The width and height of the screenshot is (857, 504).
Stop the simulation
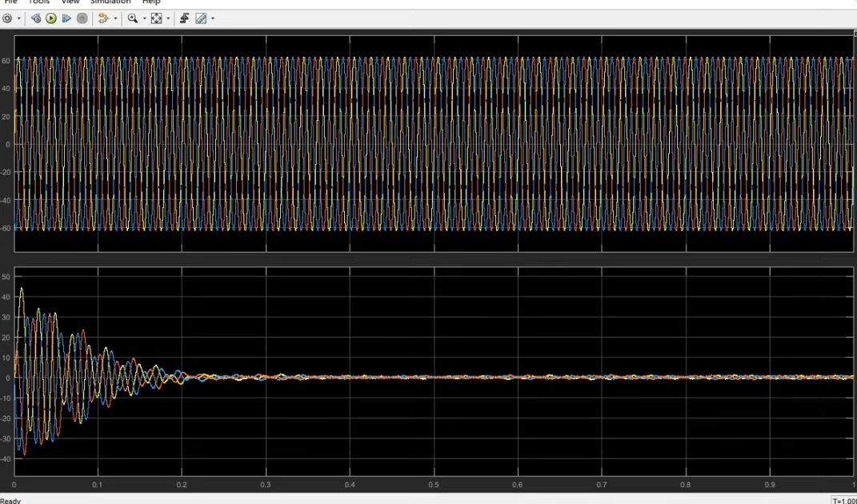(82, 18)
